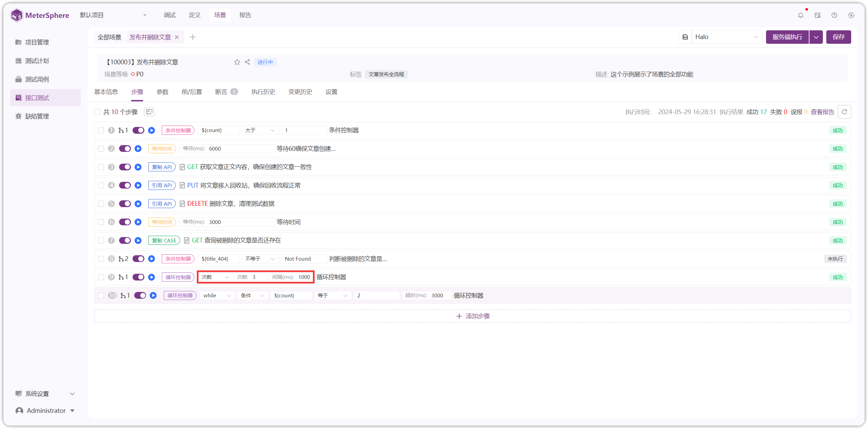The width and height of the screenshot is (868, 429).
Task: Expand 系统设置 in the sidebar
Action: point(45,394)
